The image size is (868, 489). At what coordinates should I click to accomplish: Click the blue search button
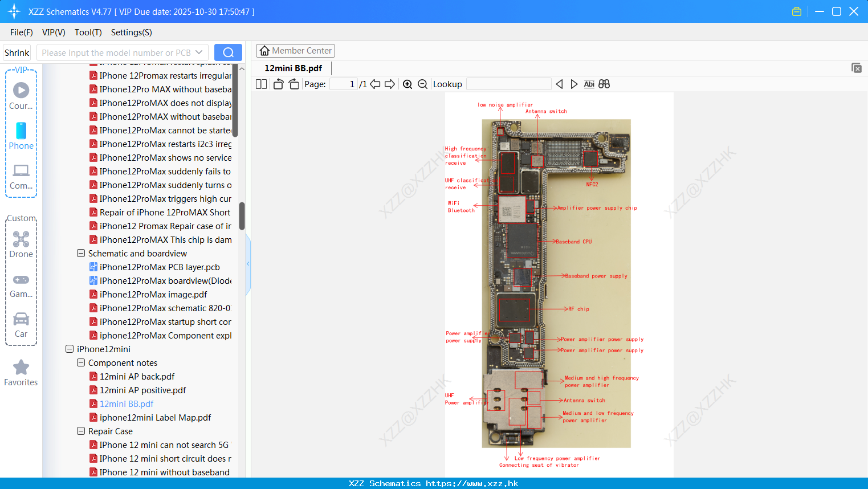point(228,52)
